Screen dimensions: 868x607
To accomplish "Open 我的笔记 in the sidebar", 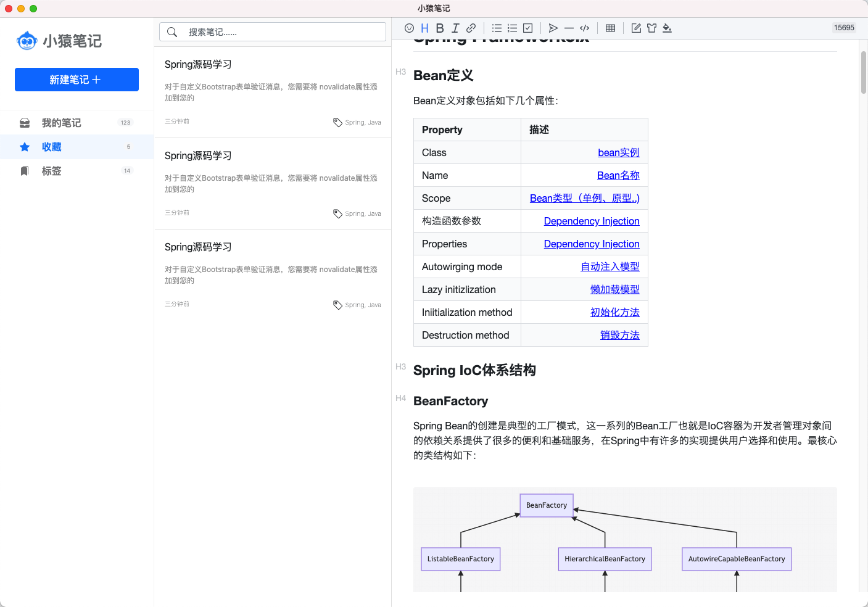I will point(76,123).
